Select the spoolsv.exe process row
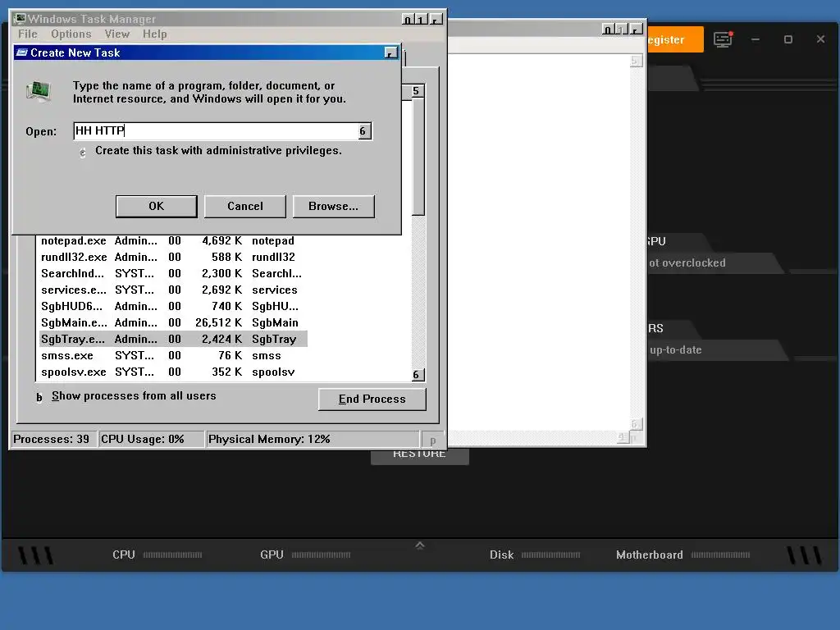The height and width of the screenshot is (630, 840). click(174, 372)
